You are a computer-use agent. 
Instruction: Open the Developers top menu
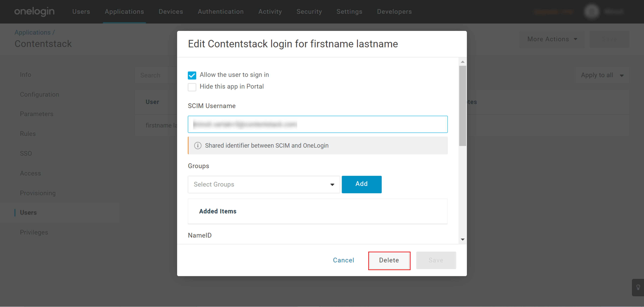[x=394, y=12]
